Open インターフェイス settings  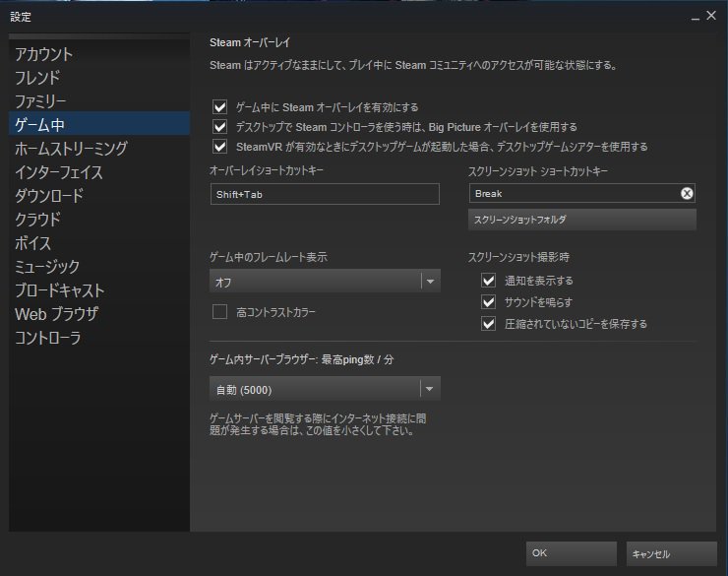99,172
